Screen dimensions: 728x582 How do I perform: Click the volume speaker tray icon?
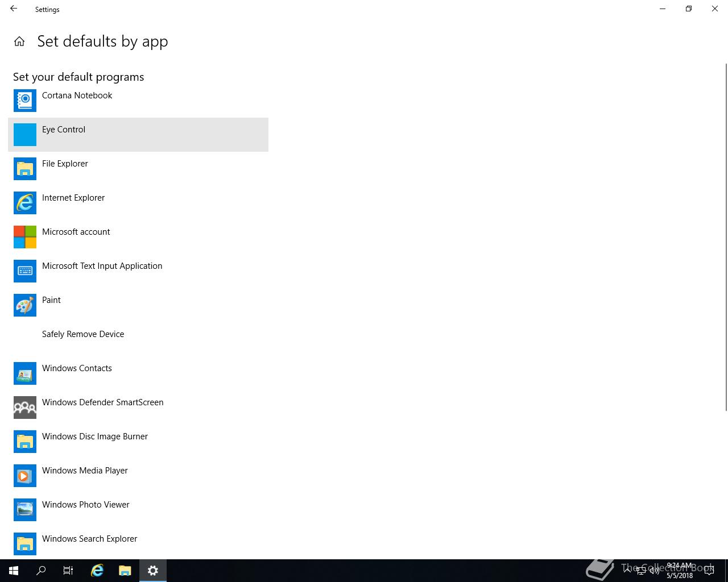(x=654, y=571)
